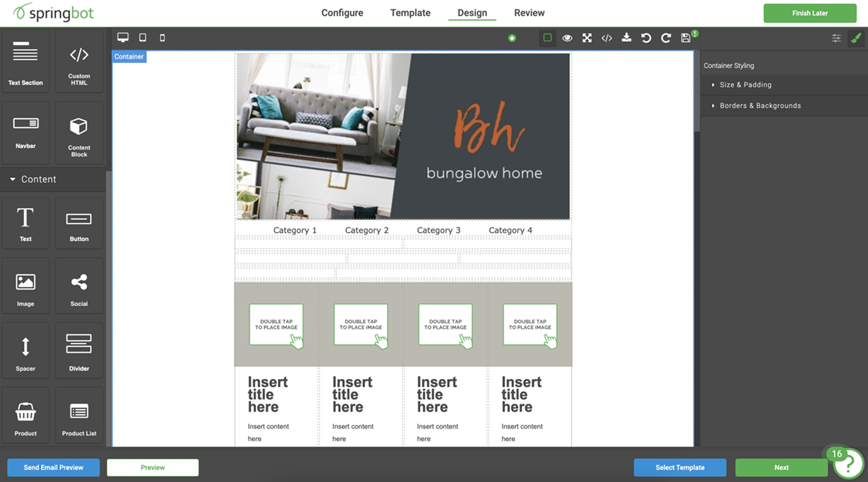The image size is (868, 482).
Task: Open the code view icon in toolbar
Action: [607, 38]
